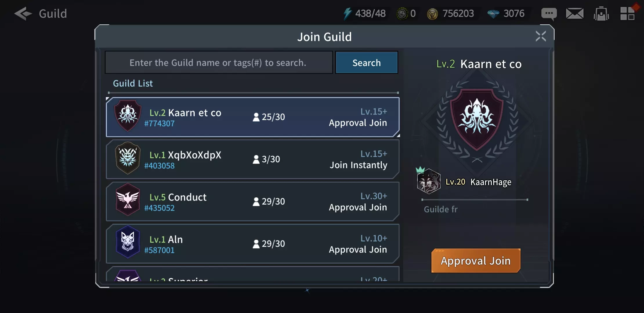Tap the gold coin currency icon
Viewport: 644px width, 313px height.
click(432, 14)
